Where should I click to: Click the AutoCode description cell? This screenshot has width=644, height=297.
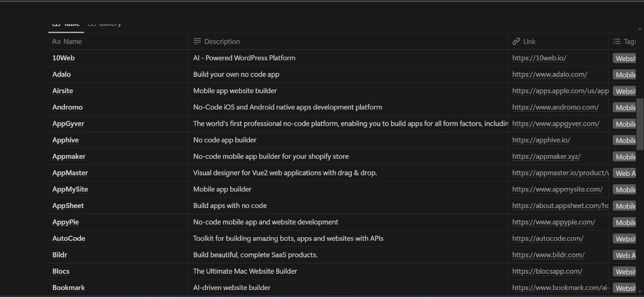(288, 239)
